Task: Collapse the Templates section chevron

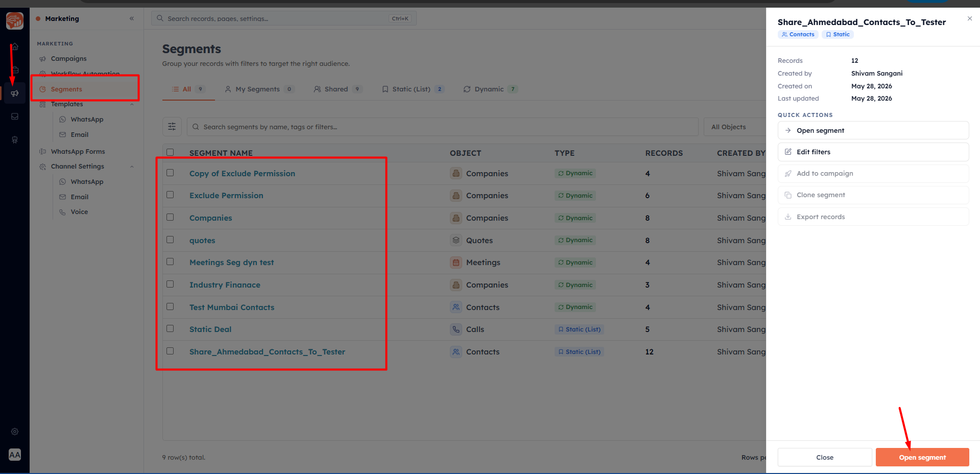Action: coord(132,104)
